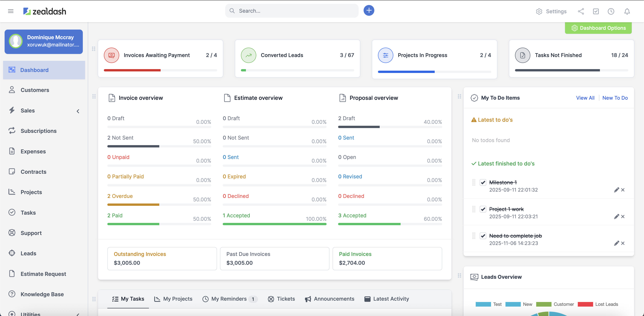This screenshot has width=644, height=316.
Task: Open the notifications bell
Action: (627, 12)
